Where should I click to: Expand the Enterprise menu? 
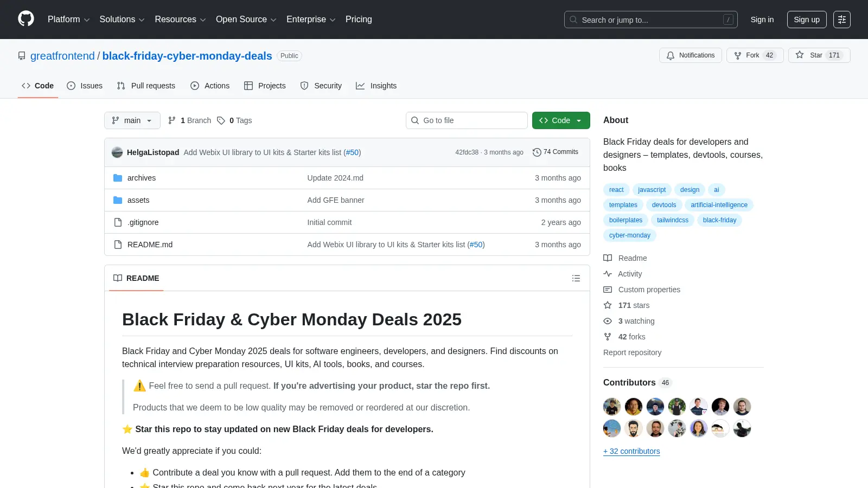tap(311, 20)
